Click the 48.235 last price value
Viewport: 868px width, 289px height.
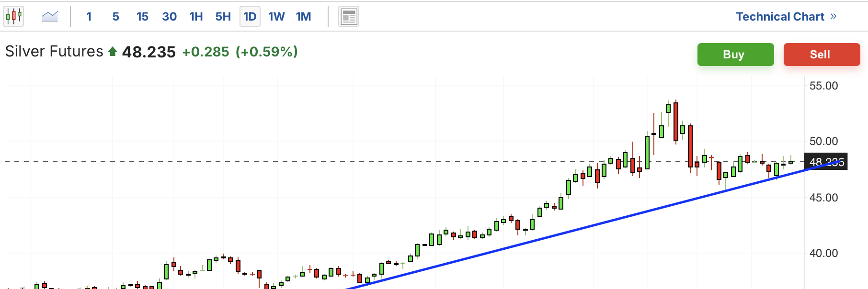(149, 52)
